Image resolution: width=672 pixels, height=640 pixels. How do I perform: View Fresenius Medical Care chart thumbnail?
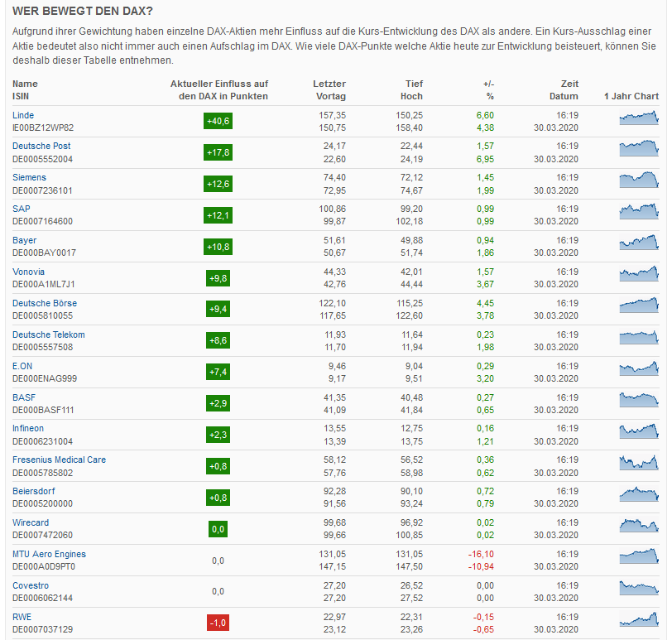[639, 463]
